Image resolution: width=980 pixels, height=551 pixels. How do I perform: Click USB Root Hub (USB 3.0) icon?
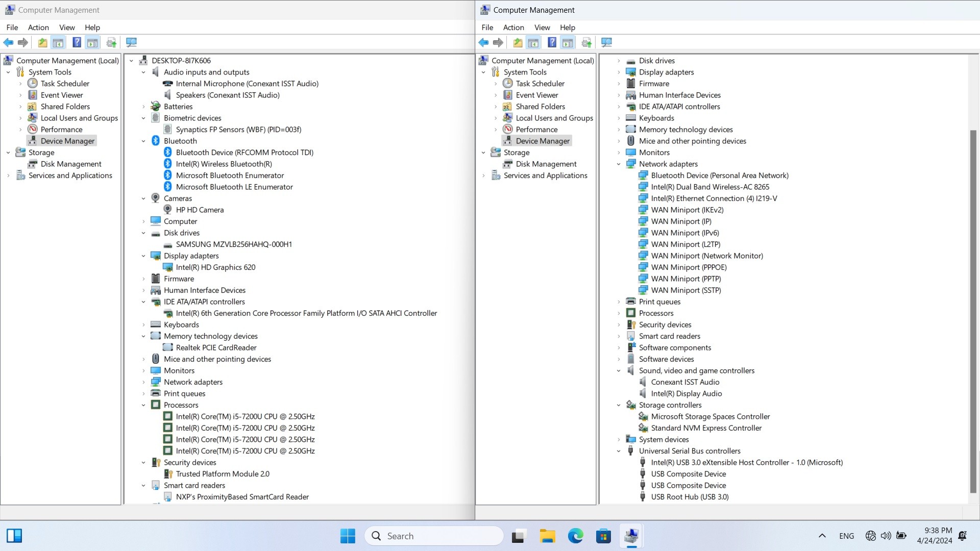pos(643,497)
